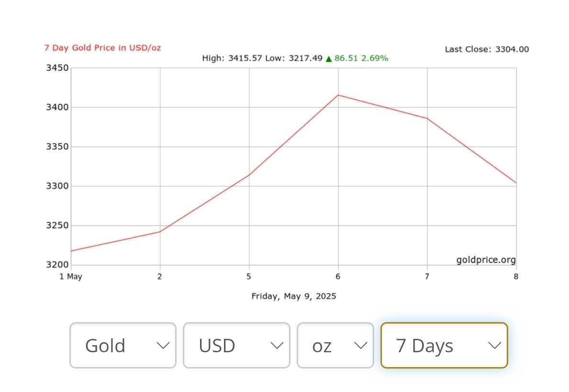The image size is (569, 392).
Task: Open the Gold metal dropdown
Action: pos(123,345)
